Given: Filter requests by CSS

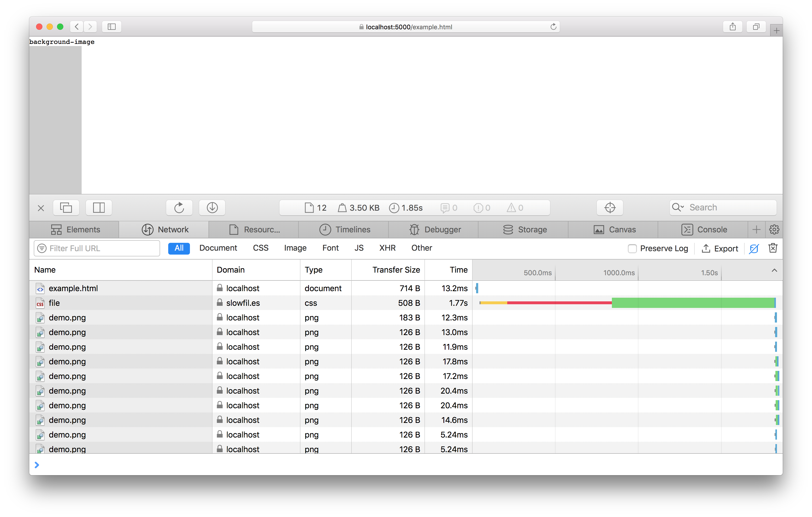Looking at the screenshot, I should point(261,248).
